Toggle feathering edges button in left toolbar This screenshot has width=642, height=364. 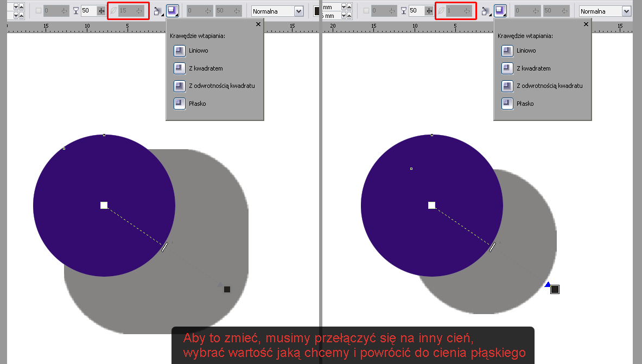pyautogui.click(x=173, y=11)
